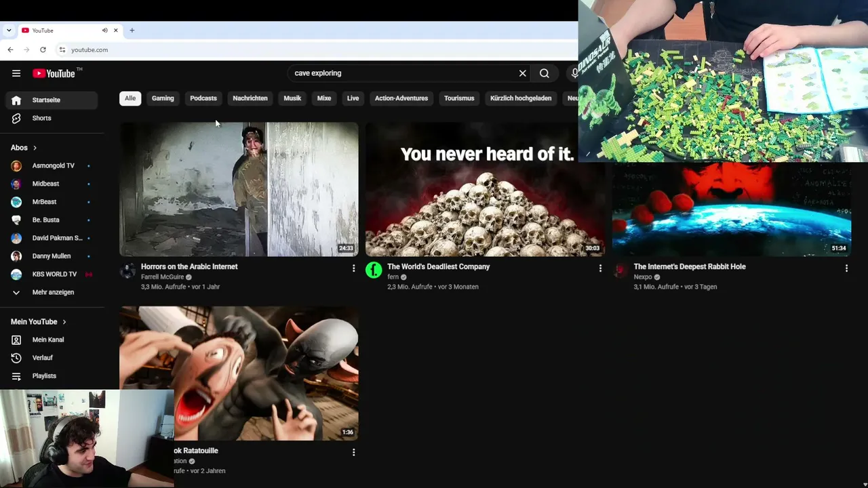Open options menu for the Ratatouille video

pyautogui.click(x=353, y=452)
